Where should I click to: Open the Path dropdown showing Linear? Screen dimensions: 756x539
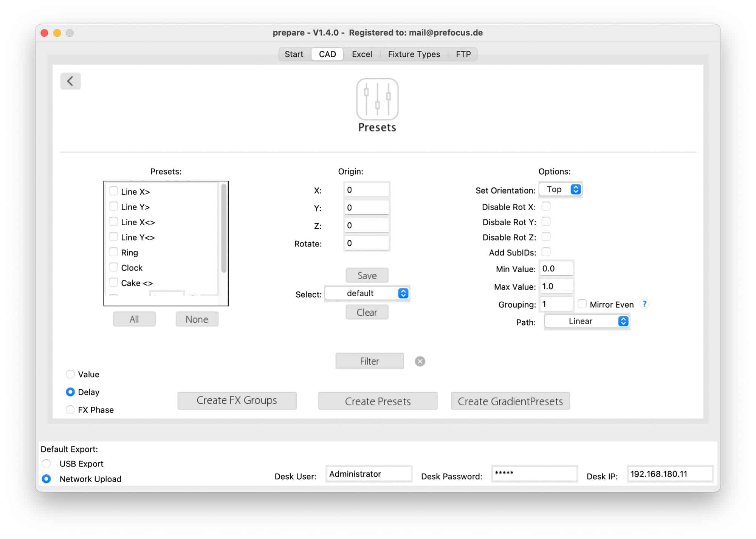click(x=587, y=321)
